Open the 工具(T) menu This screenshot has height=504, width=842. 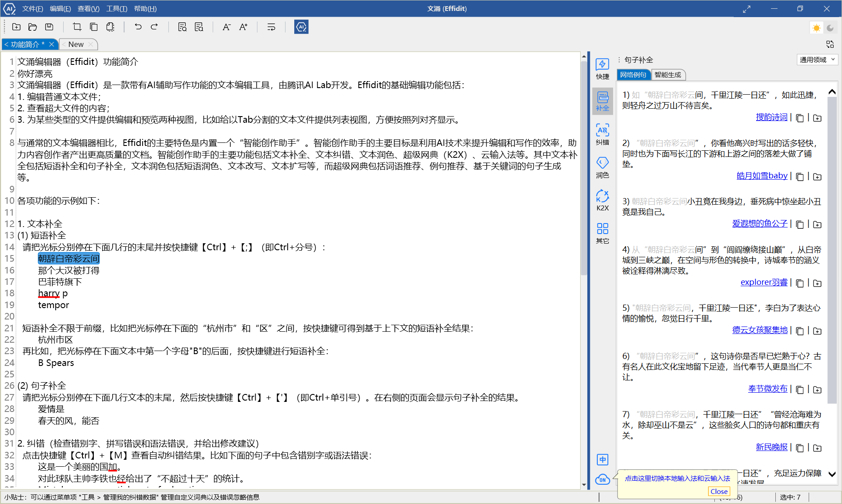point(117,8)
